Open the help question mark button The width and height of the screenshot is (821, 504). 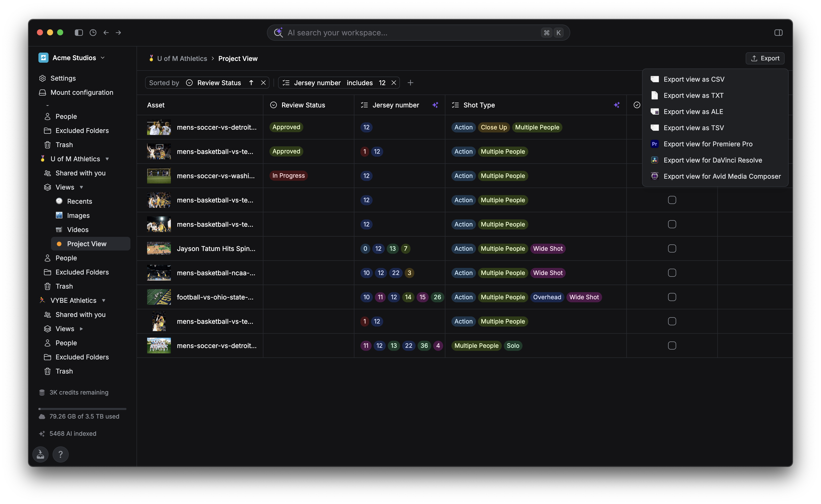[60, 454]
